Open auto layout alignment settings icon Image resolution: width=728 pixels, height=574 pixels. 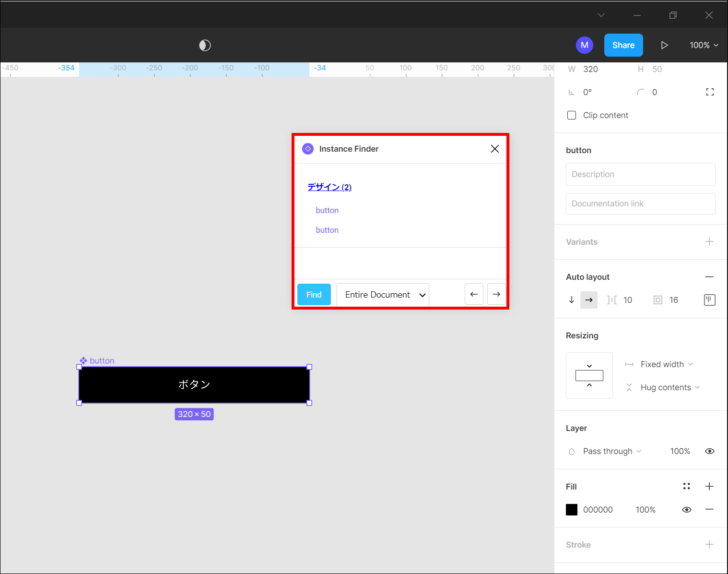709,300
